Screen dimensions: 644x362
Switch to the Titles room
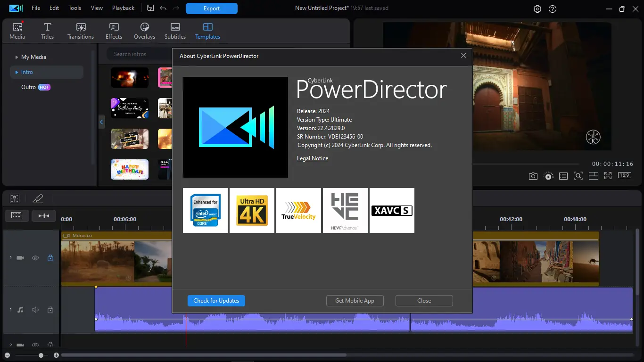click(47, 31)
